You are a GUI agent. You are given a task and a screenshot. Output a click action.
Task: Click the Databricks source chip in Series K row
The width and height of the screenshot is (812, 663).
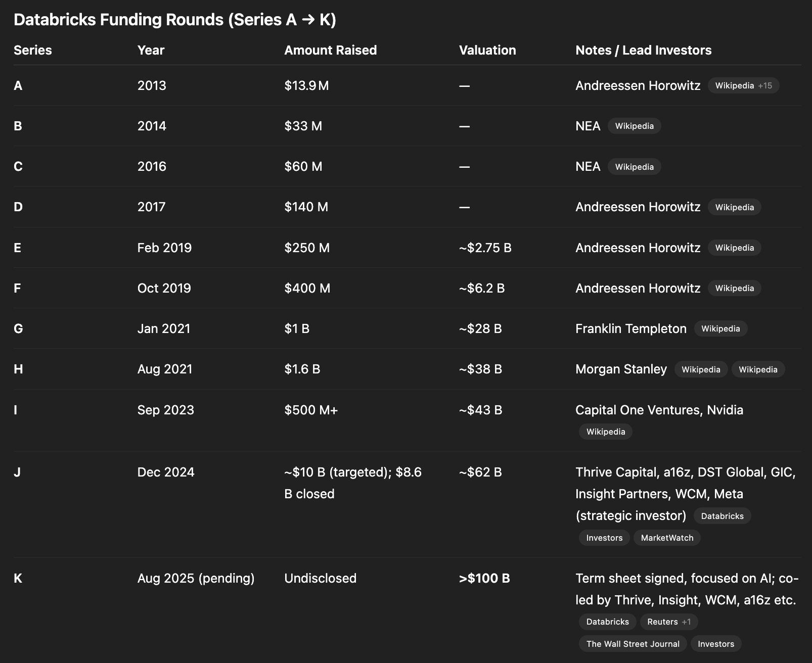point(607,622)
